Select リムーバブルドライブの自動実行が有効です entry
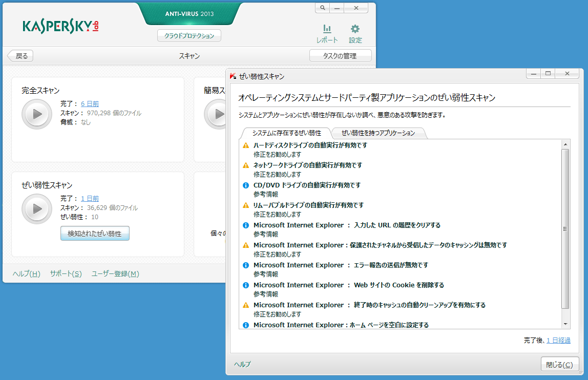The image size is (588, 380). pyautogui.click(x=308, y=205)
